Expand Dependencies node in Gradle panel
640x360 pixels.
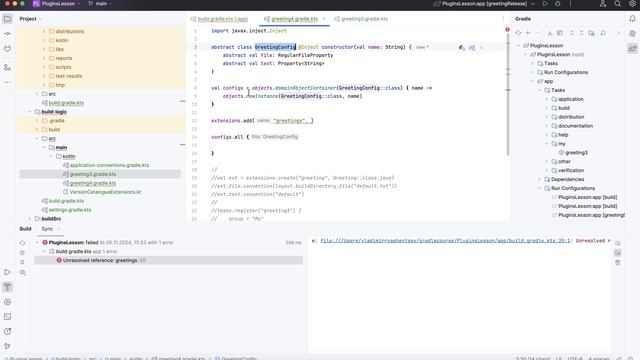pos(540,180)
